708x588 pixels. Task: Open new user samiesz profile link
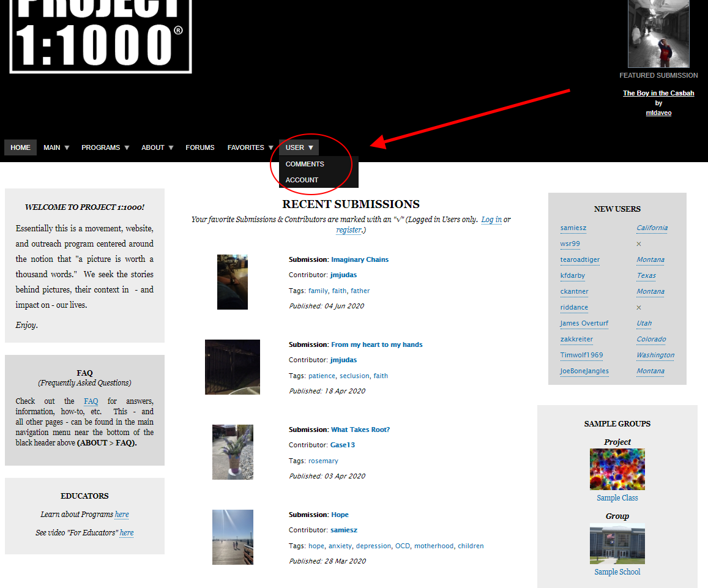[x=573, y=228]
